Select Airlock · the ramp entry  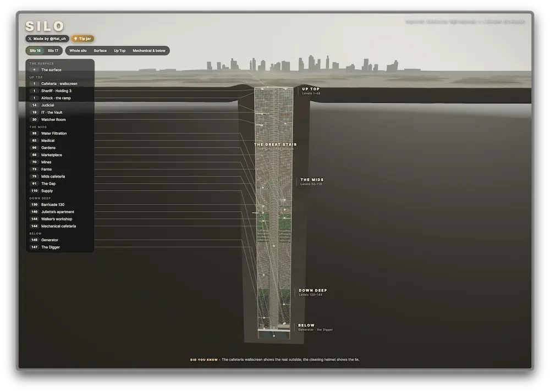pos(60,98)
